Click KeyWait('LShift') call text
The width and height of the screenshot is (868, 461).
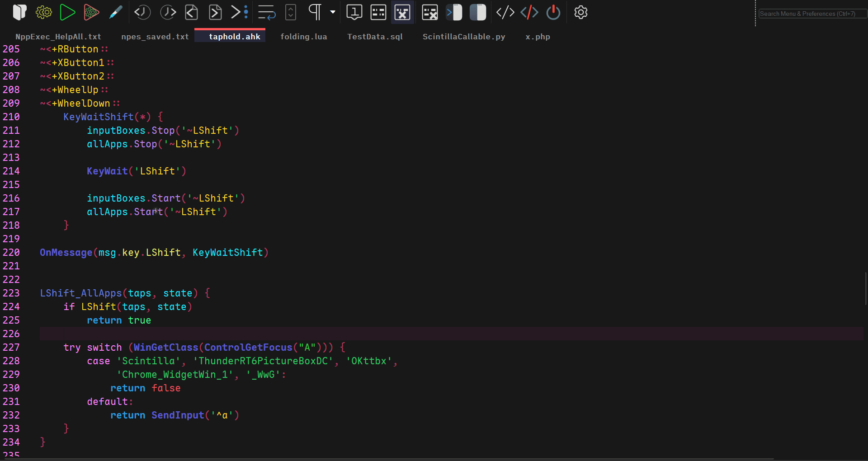tap(137, 171)
